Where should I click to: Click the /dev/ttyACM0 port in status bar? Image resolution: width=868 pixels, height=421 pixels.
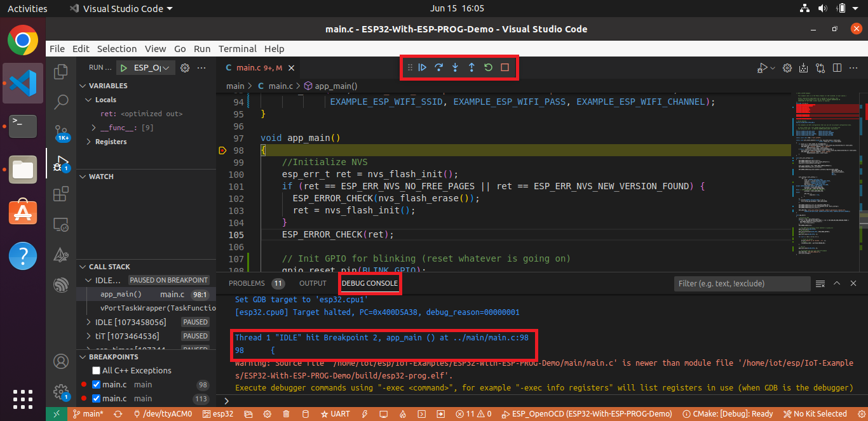click(163, 414)
